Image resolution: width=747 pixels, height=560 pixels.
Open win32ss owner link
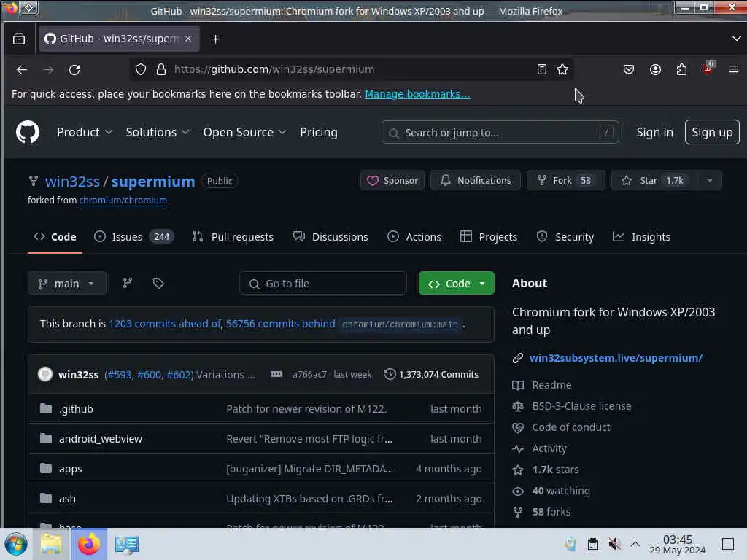(72, 182)
